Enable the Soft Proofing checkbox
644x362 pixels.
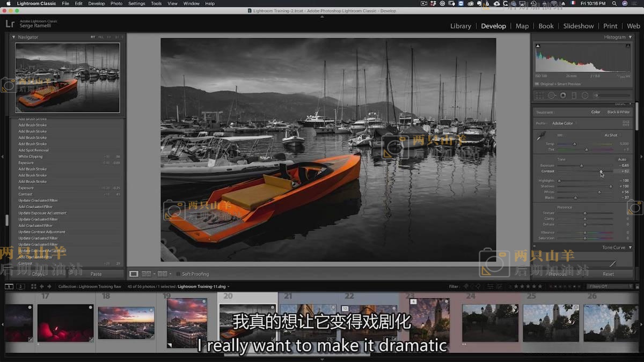[x=178, y=274]
